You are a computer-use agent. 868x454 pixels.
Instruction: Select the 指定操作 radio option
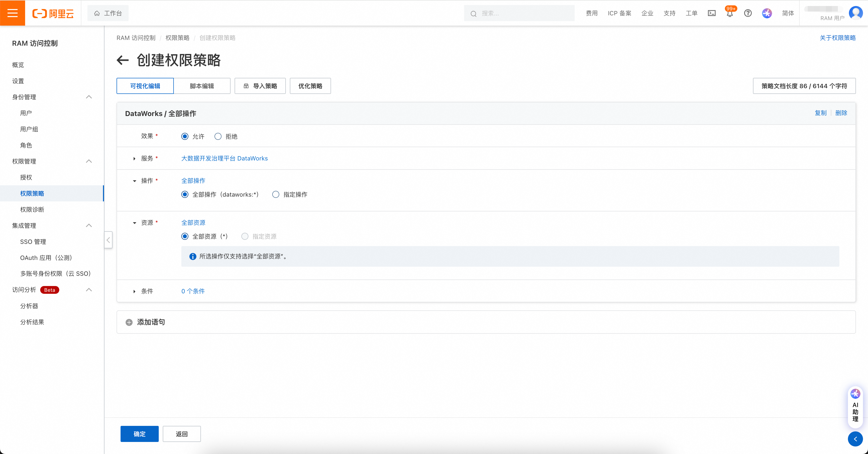[276, 194]
